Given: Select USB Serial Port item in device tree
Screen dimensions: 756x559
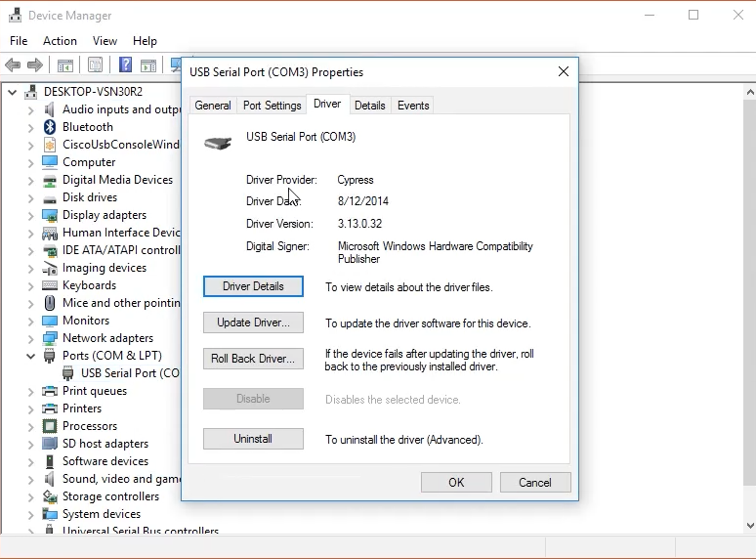Looking at the screenshot, I should pyautogui.click(x=129, y=373).
